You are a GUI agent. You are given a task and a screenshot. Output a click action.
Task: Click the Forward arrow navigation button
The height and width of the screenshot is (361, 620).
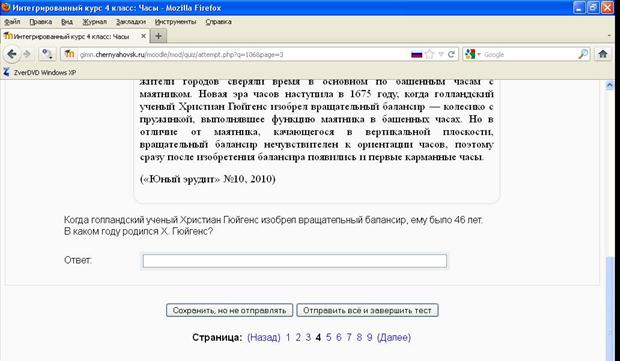[x=27, y=54]
